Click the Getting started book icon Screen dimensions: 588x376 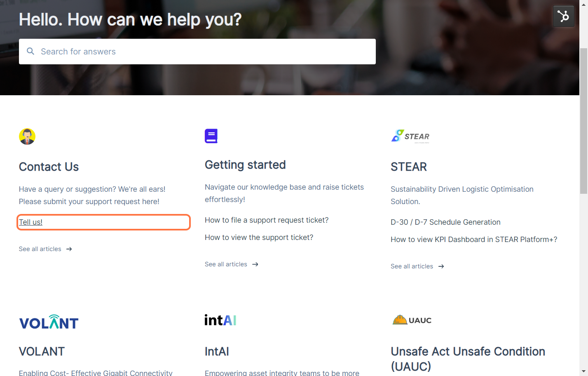[211, 136]
